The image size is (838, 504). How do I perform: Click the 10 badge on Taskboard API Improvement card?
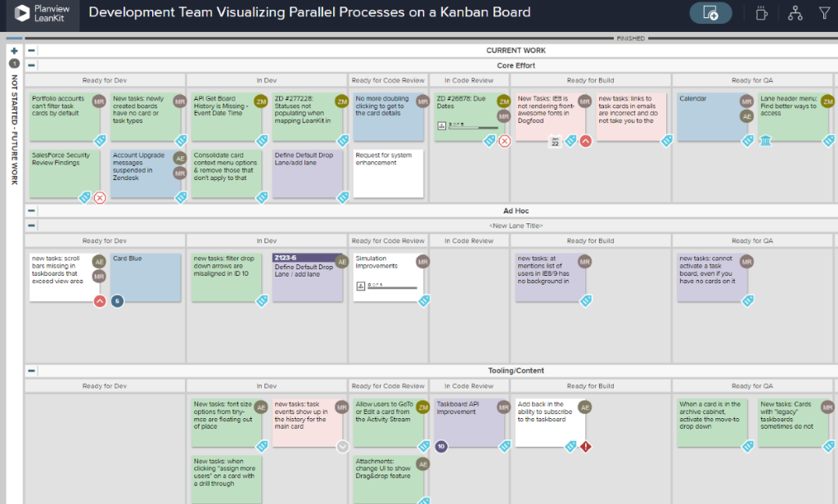[441, 447]
